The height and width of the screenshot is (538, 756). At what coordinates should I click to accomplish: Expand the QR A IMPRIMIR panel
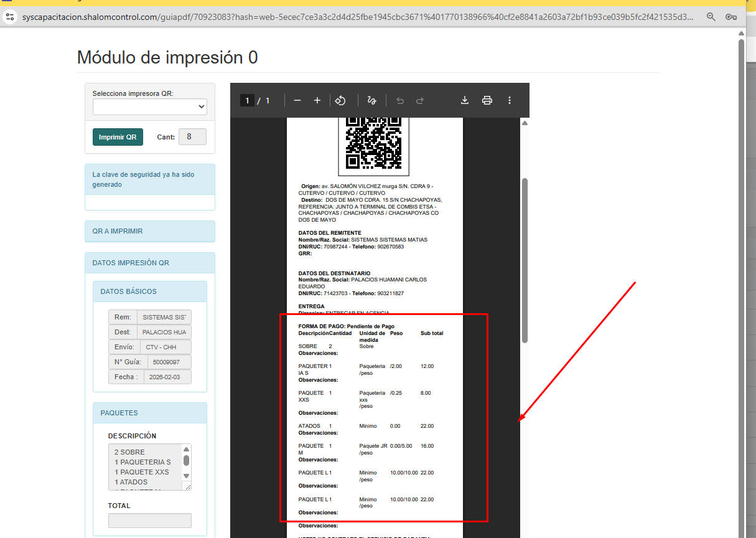149,231
